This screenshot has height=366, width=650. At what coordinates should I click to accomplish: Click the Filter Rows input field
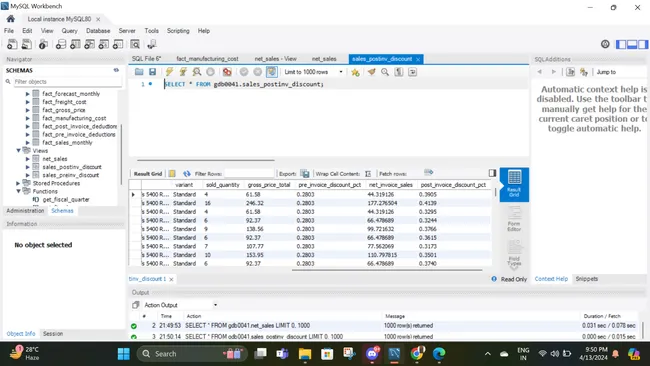pos(249,174)
